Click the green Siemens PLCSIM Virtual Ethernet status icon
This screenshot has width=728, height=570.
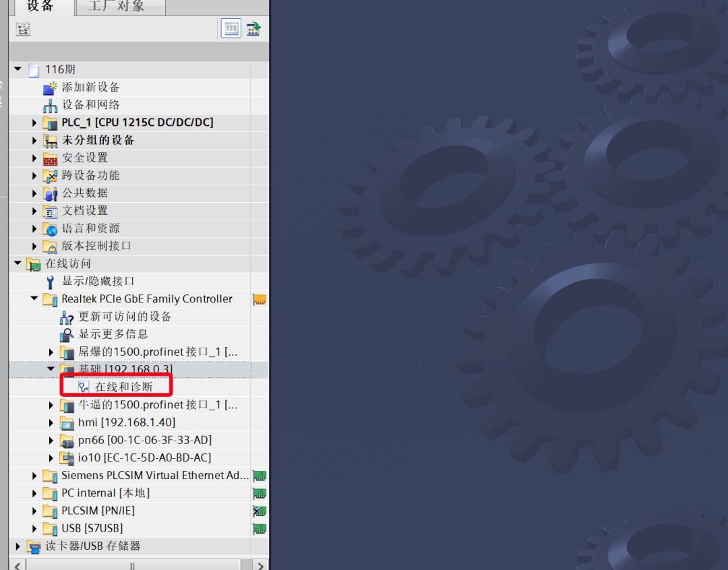260,476
